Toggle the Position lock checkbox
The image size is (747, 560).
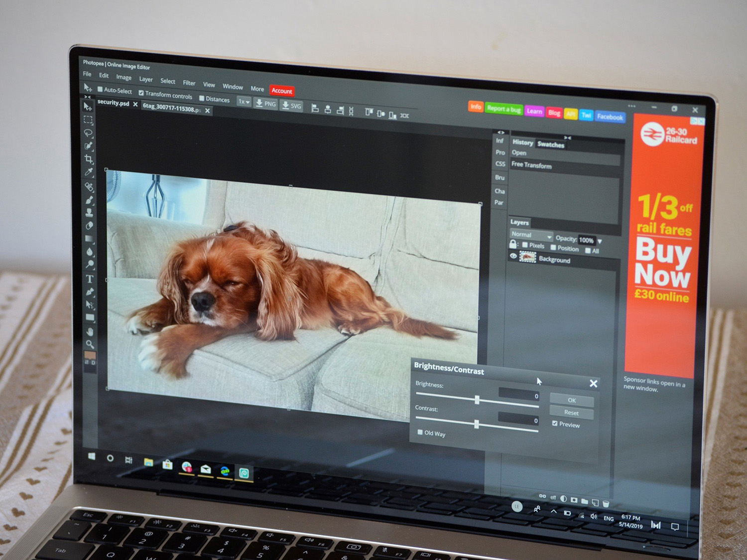[553, 247]
